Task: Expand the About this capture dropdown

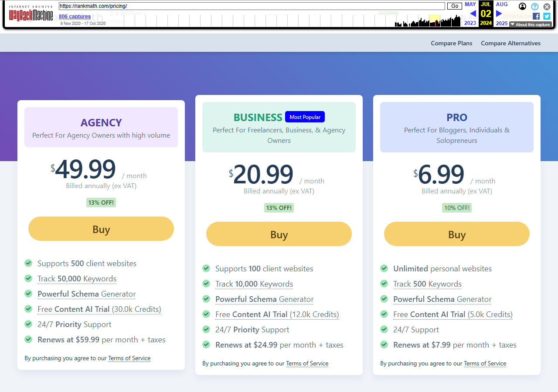Action: pyautogui.click(x=530, y=25)
